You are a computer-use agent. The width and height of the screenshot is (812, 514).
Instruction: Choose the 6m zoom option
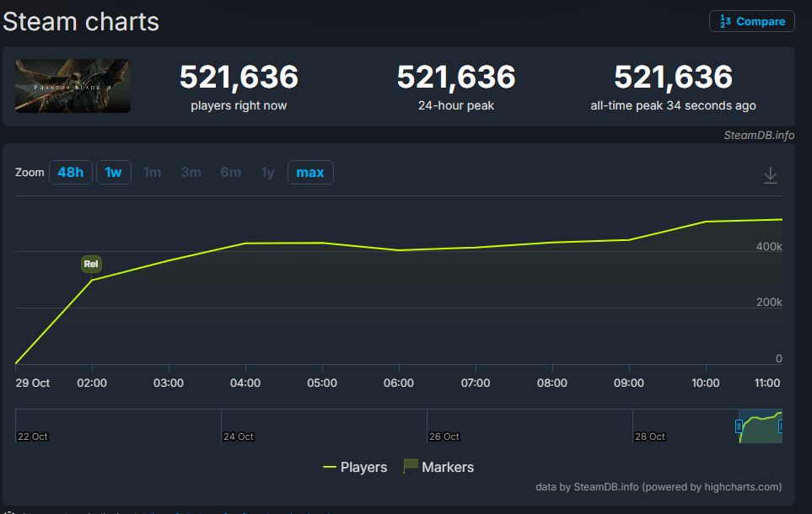pos(231,173)
